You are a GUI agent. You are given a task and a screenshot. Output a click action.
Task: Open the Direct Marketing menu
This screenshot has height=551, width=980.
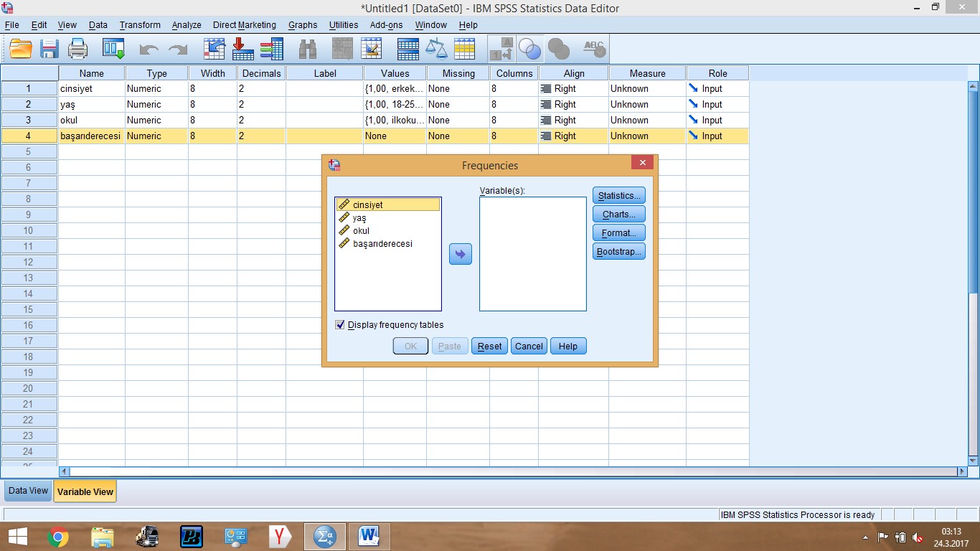tap(244, 24)
